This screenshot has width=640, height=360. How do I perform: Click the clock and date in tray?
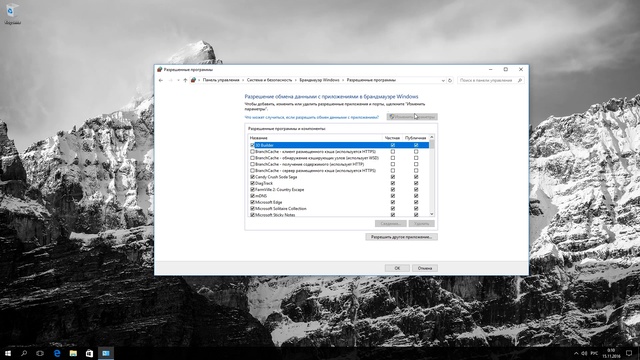[611, 353]
